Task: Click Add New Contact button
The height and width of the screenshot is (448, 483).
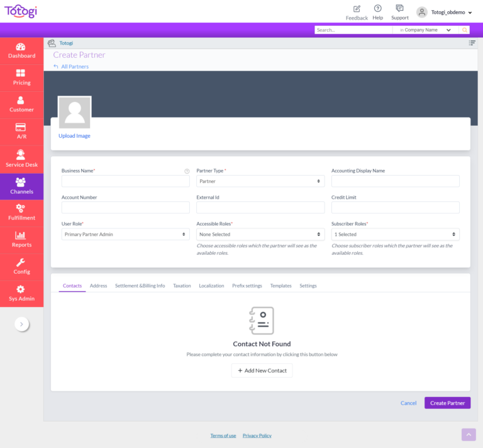Action: point(262,371)
